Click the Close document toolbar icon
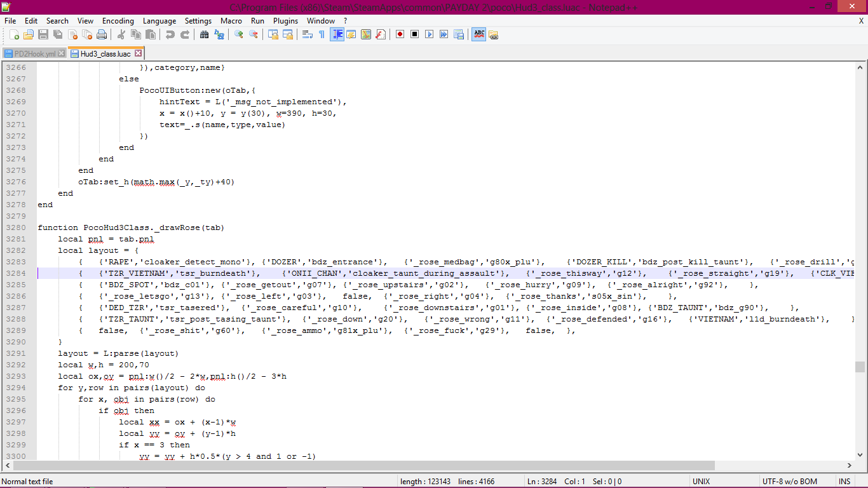Screen dimensions: 868x488 72,34
